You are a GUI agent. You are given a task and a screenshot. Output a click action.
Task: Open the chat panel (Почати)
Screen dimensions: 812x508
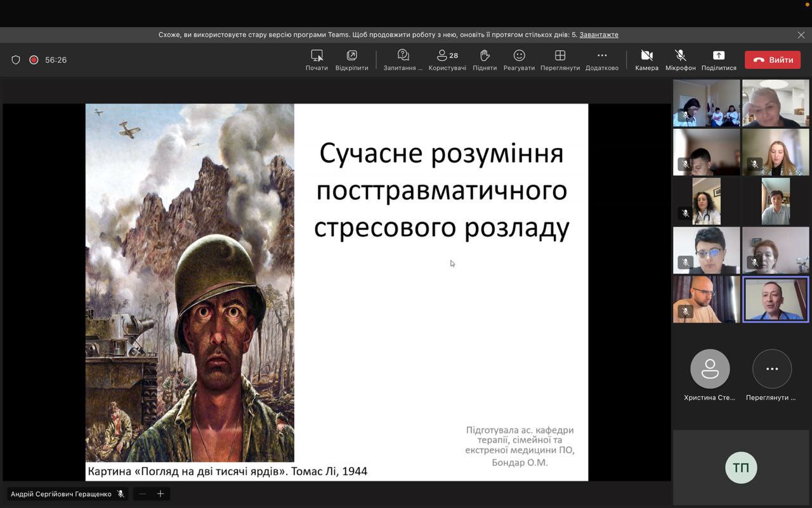click(x=317, y=60)
